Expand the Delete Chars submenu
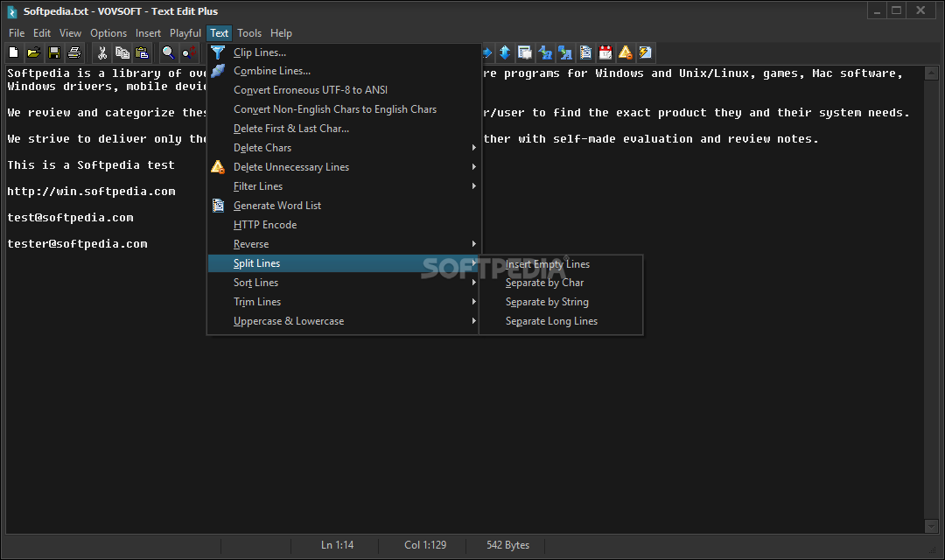The height and width of the screenshot is (560, 945). tap(344, 148)
